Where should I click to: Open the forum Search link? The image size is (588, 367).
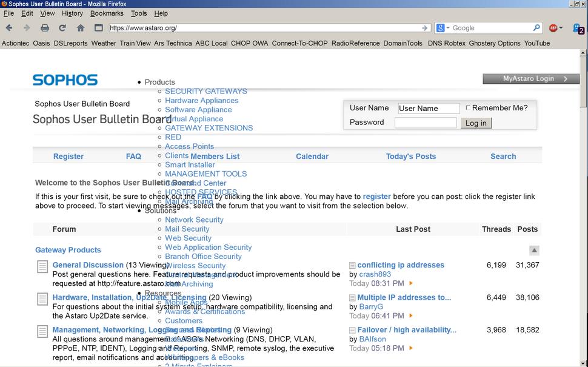[x=503, y=157]
